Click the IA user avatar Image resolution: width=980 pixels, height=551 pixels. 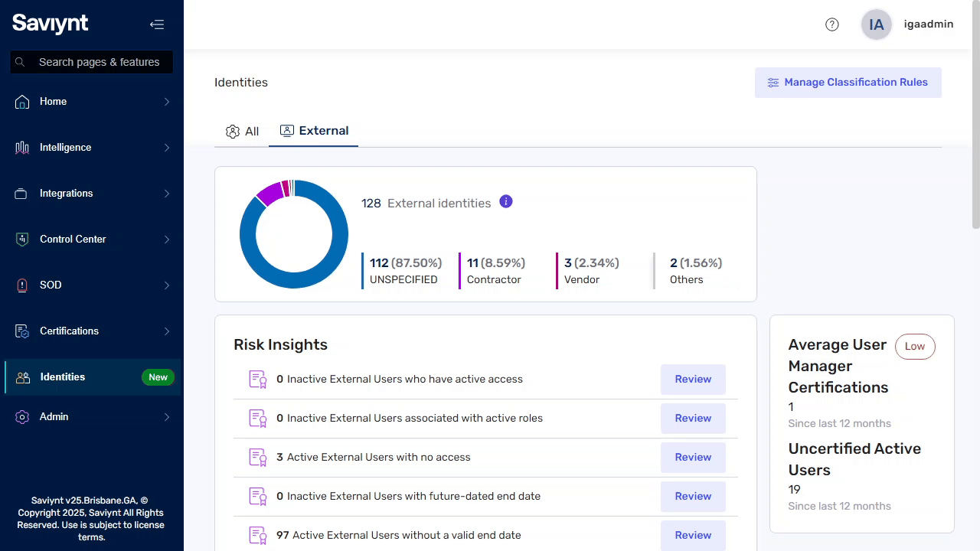877,24
